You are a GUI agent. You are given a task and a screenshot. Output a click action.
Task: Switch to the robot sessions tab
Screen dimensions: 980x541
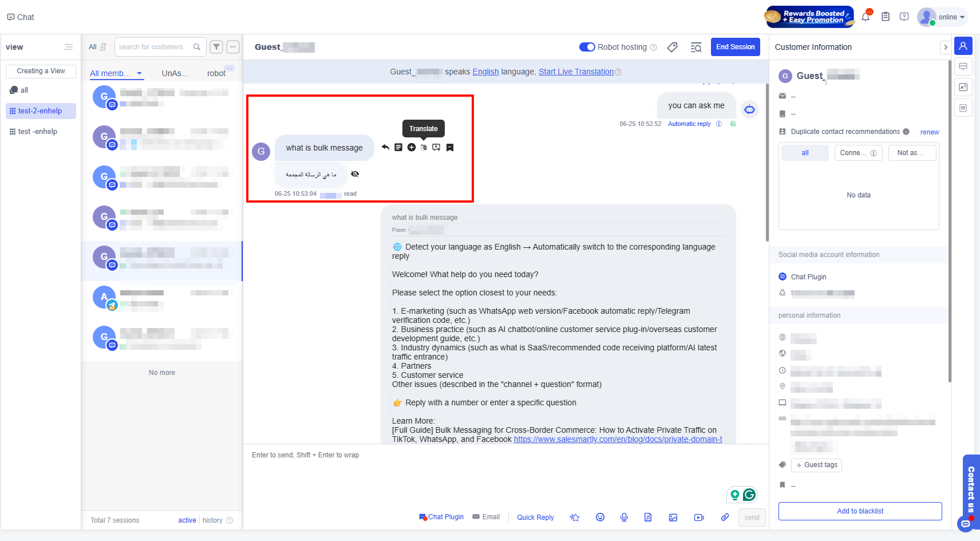pyautogui.click(x=216, y=73)
